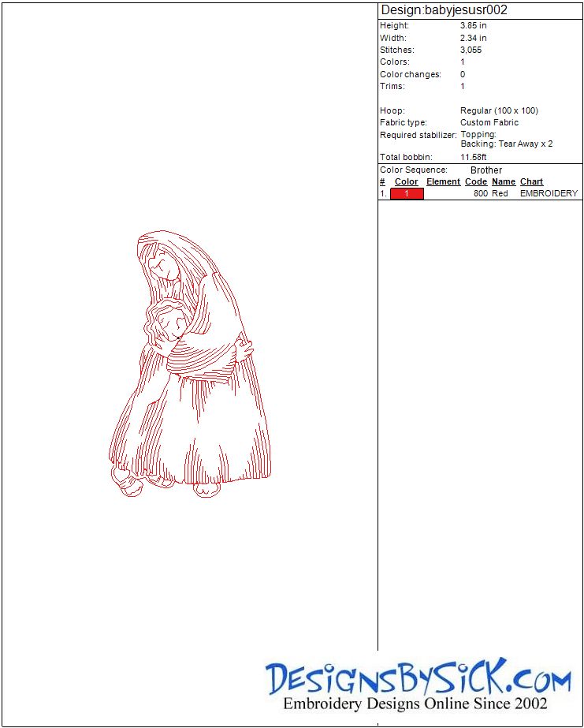Click the thread code 800
The width and height of the screenshot is (584, 728).
pyautogui.click(x=481, y=193)
